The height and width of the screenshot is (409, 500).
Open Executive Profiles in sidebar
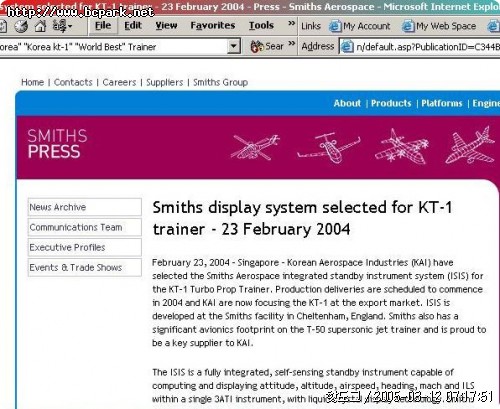(x=85, y=247)
